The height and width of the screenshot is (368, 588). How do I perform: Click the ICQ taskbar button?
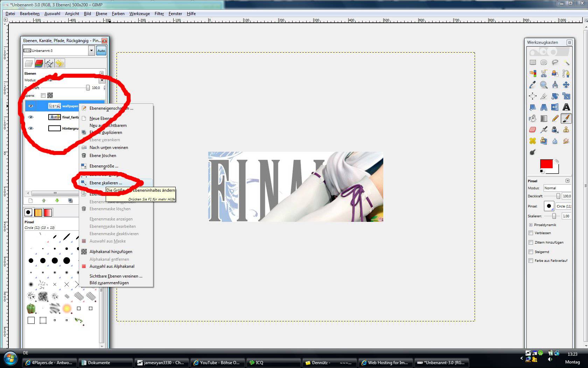pos(274,363)
